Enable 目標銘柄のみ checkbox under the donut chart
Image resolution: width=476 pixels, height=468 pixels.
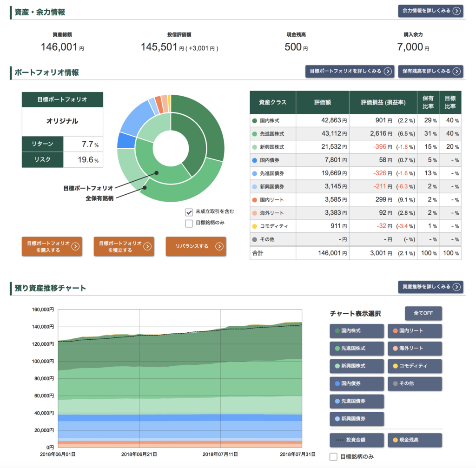(x=189, y=224)
